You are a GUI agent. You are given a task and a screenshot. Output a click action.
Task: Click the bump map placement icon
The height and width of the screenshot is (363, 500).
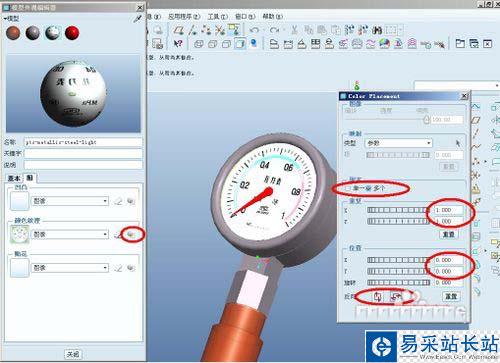click(x=131, y=201)
